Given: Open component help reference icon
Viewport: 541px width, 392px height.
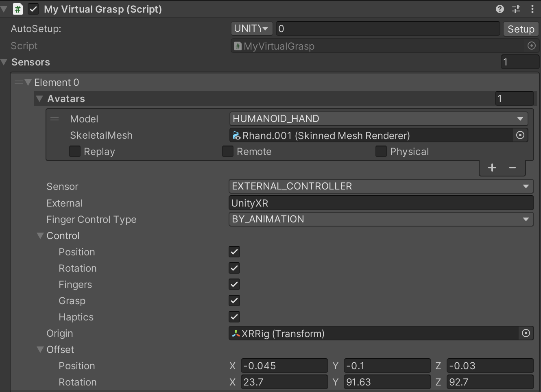Looking at the screenshot, I should [x=500, y=9].
